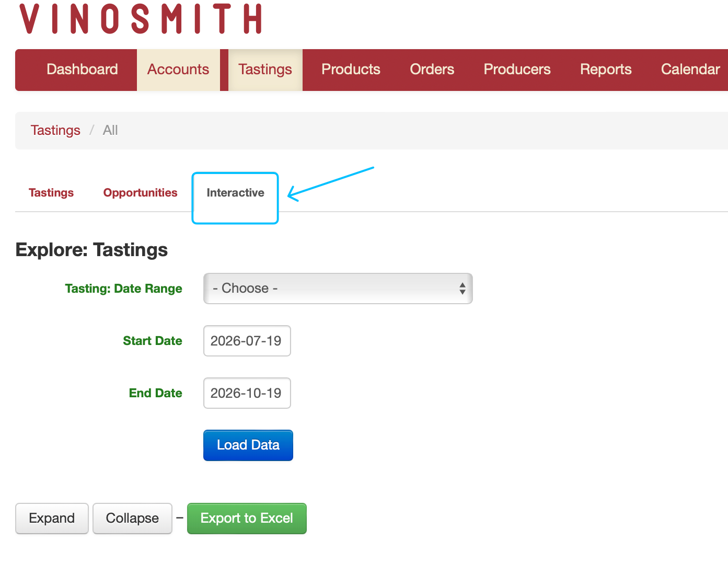Go to the Accounts section

click(x=178, y=70)
